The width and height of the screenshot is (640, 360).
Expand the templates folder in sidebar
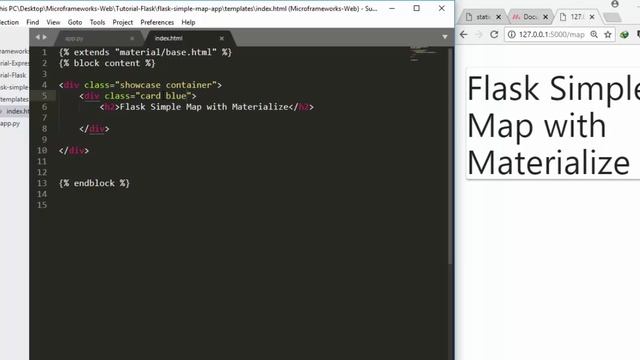(14, 99)
